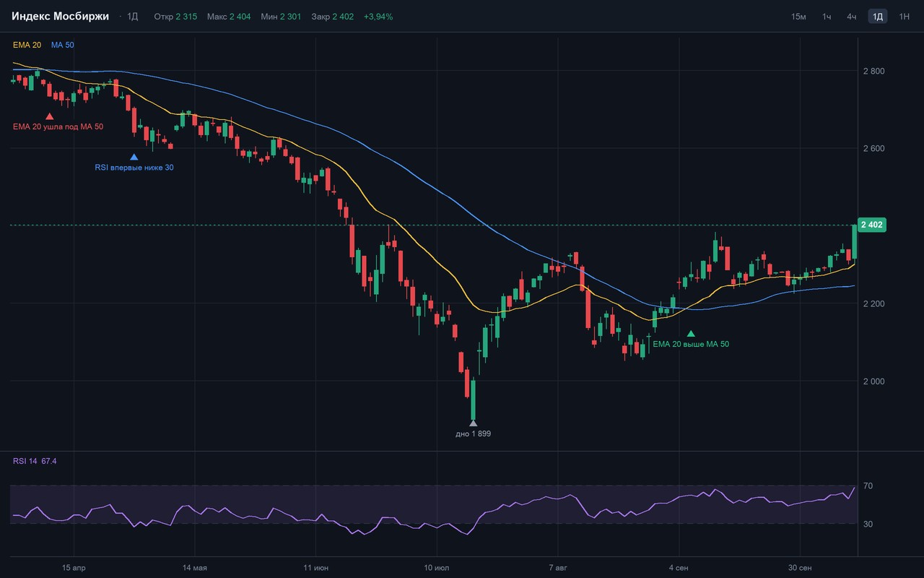Click the 70 level on the RSI axis

point(868,486)
